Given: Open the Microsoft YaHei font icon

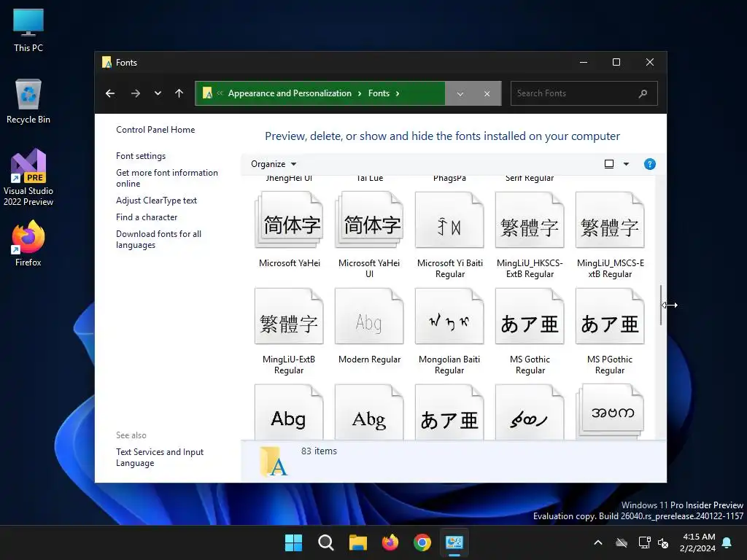Looking at the screenshot, I should 289,220.
